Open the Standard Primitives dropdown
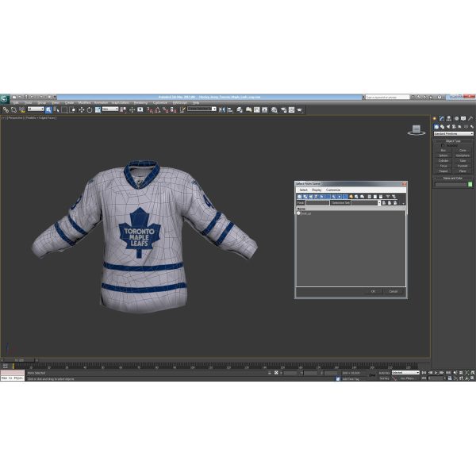The image size is (476, 476). (x=453, y=133)
